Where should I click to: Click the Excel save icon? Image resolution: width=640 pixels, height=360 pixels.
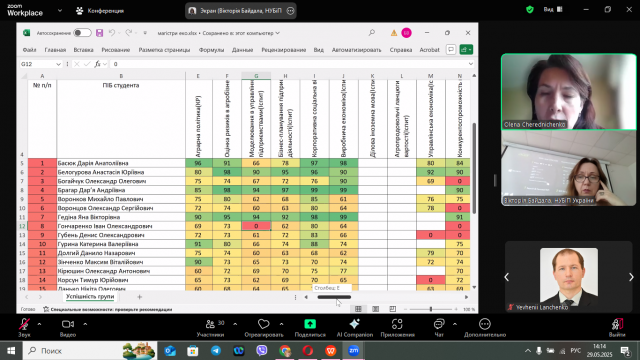pos(100,33)
